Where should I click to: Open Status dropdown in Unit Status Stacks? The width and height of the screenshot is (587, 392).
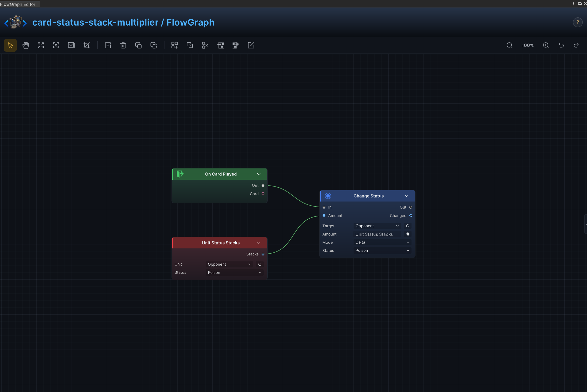click(x=234, y=273)
